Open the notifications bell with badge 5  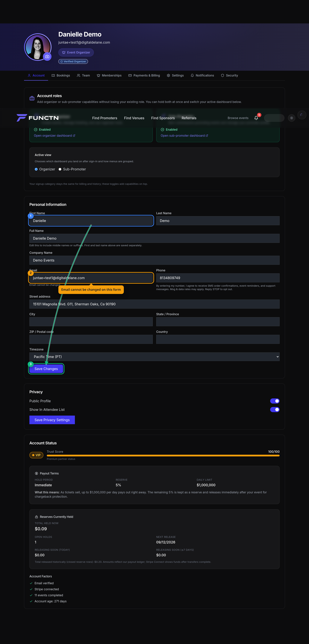(256, 118)
